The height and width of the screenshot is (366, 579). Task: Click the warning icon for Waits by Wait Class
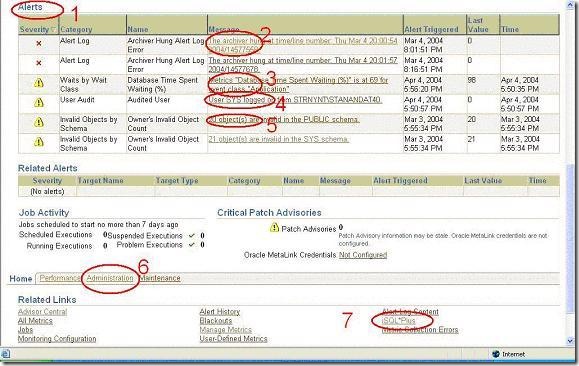39,83
